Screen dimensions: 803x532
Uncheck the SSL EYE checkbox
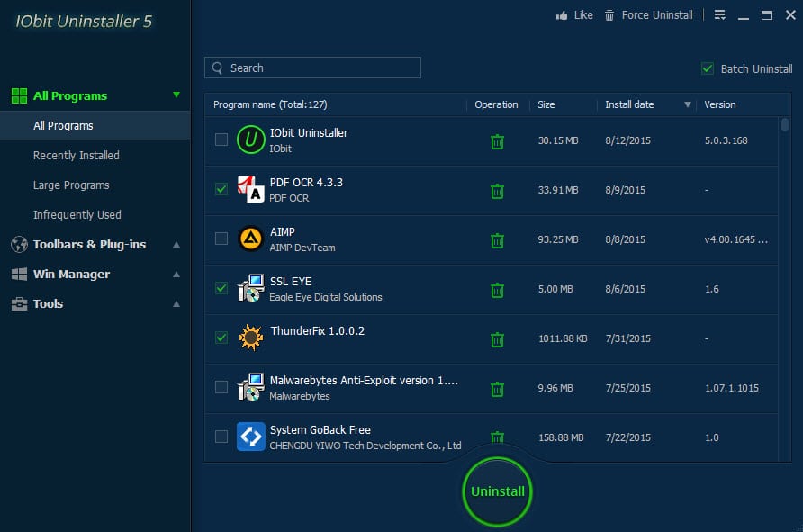[221, 288]
